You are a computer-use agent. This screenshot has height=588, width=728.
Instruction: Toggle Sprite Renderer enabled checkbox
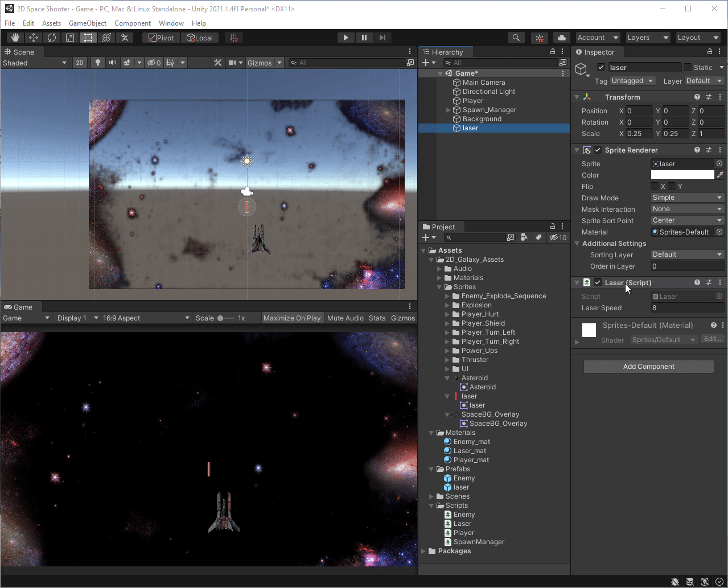[598, 150]
